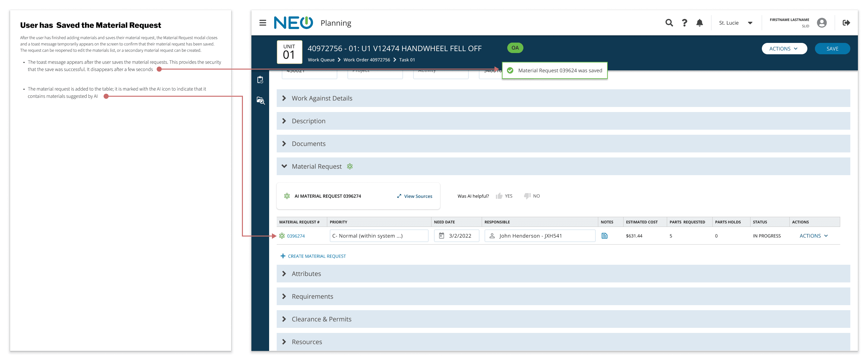Viewport: 868px width, 361px height.
Task: Expand the Work Against Details section
Action: pyautogui.click(x=284, y=98)
